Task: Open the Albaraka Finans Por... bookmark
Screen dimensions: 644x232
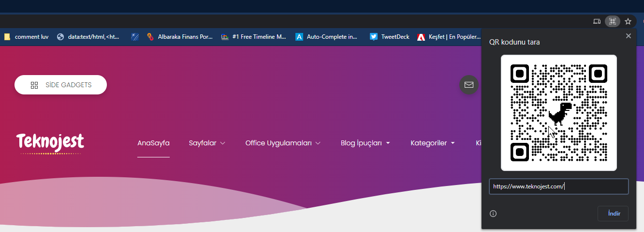Action: coord(179,36)
